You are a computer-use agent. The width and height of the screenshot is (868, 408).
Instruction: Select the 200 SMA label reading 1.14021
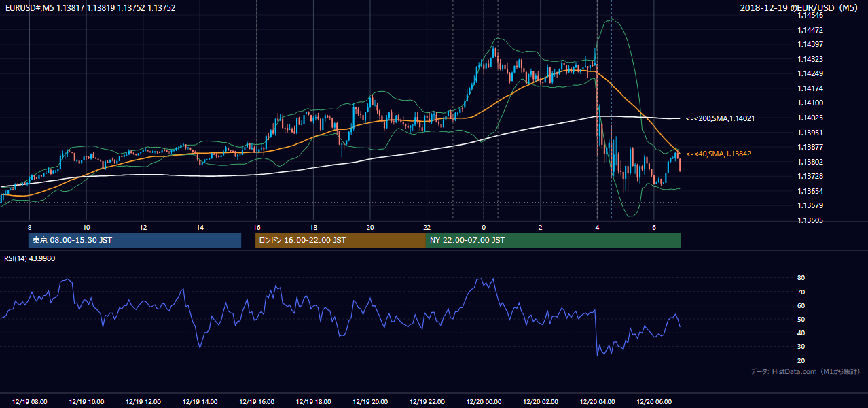721,118
